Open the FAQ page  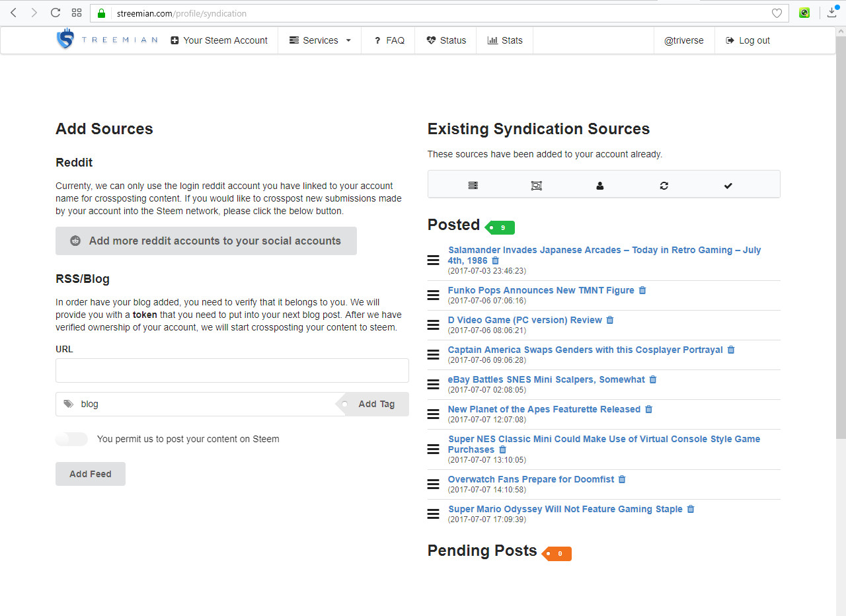click(x=389, y=40)
